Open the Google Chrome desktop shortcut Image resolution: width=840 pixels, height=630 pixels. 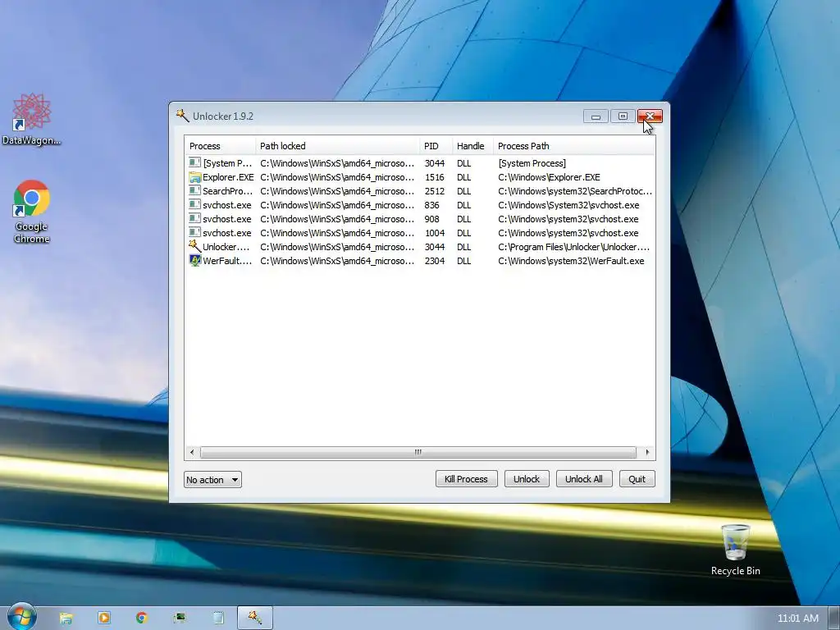click(x=32, y=212)
